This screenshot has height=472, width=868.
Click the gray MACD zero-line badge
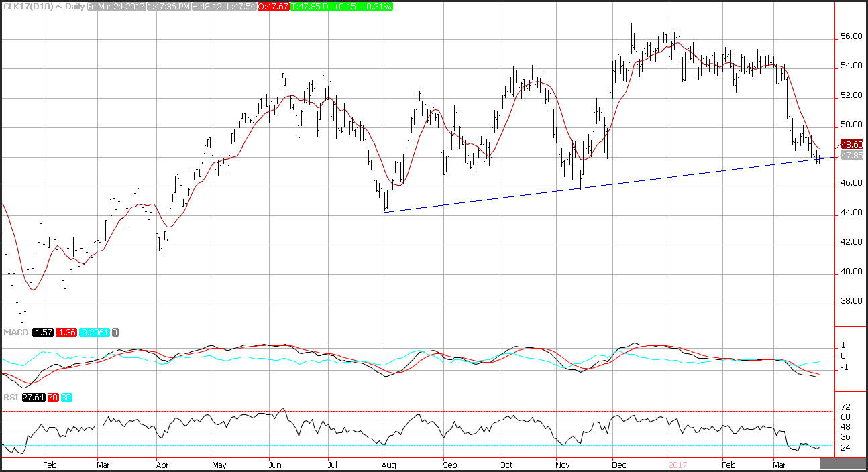pyautogui.click(x=115, y=333)
